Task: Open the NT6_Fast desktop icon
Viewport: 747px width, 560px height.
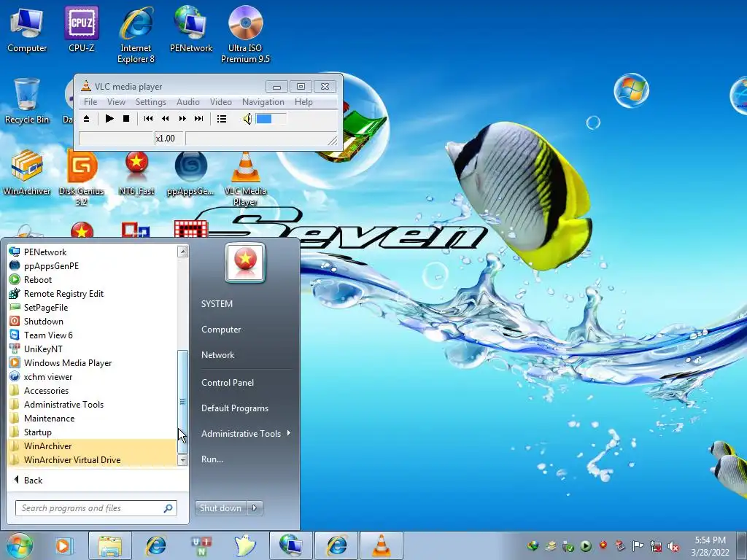Action: [136, 172]
